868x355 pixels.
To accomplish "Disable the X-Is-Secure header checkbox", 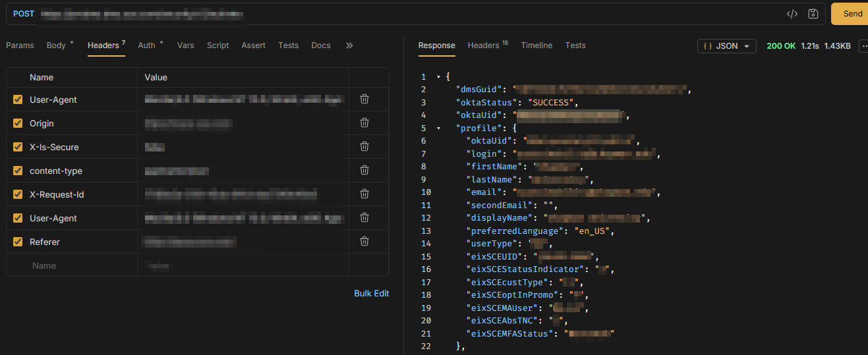I will pos(18,147).
